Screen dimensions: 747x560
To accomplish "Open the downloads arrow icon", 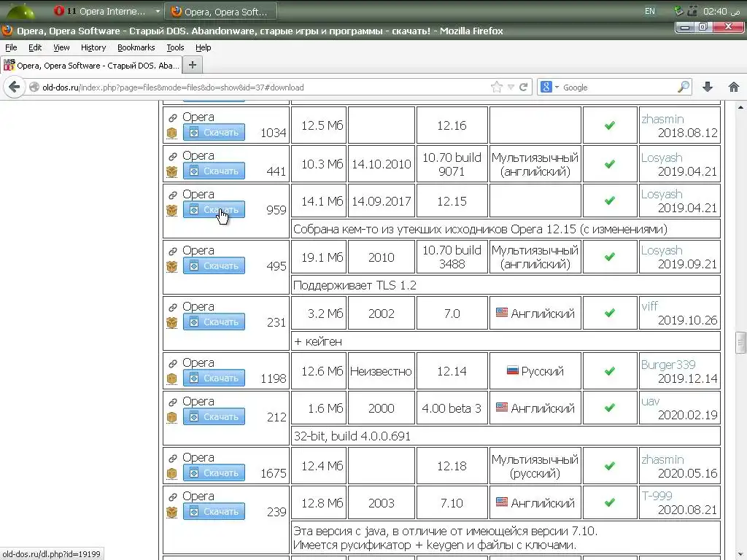I will [x=708, y=87].
